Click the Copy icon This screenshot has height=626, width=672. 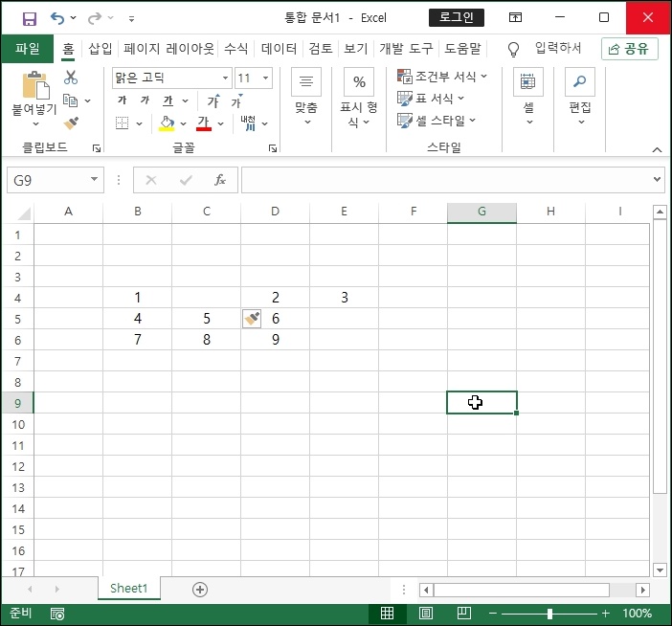tap(70, 101)
